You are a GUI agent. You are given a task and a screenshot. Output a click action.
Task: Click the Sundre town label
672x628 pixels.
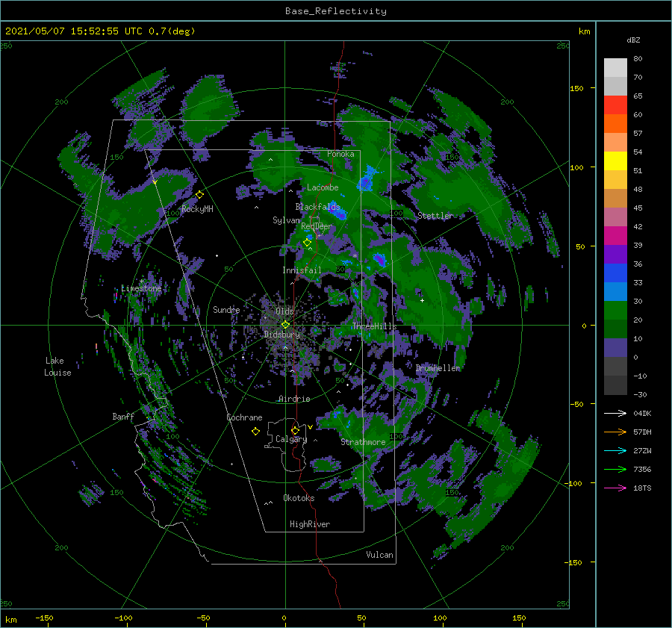point(226,309)
